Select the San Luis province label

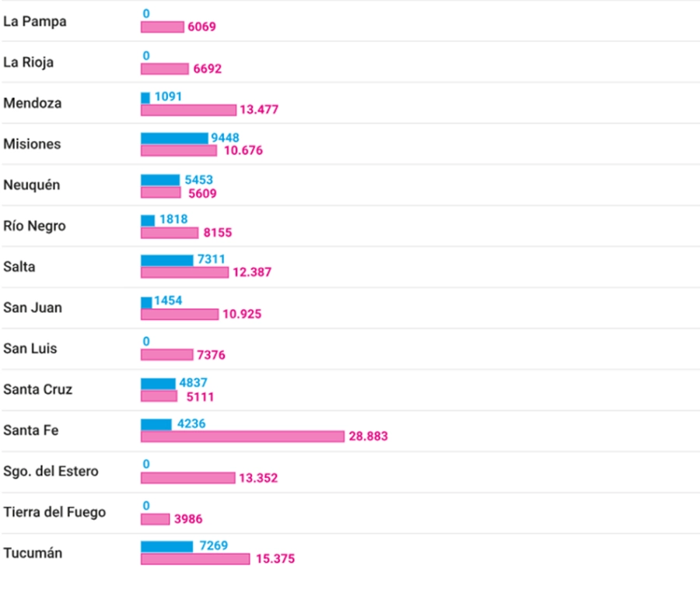click(x=30, y=348)
